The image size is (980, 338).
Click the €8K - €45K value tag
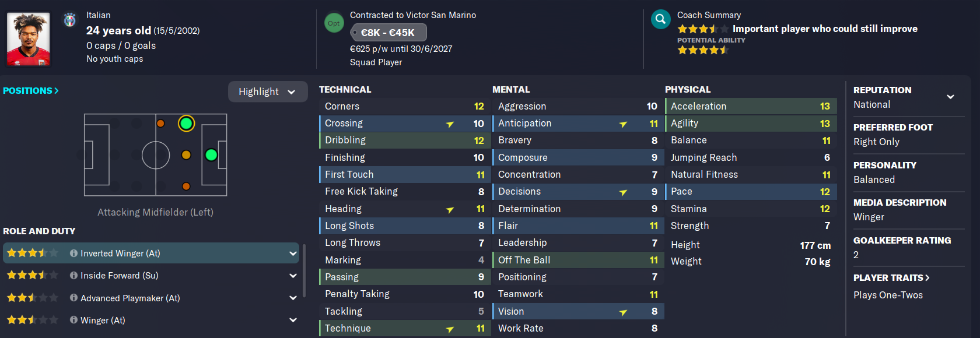point(388,33)
